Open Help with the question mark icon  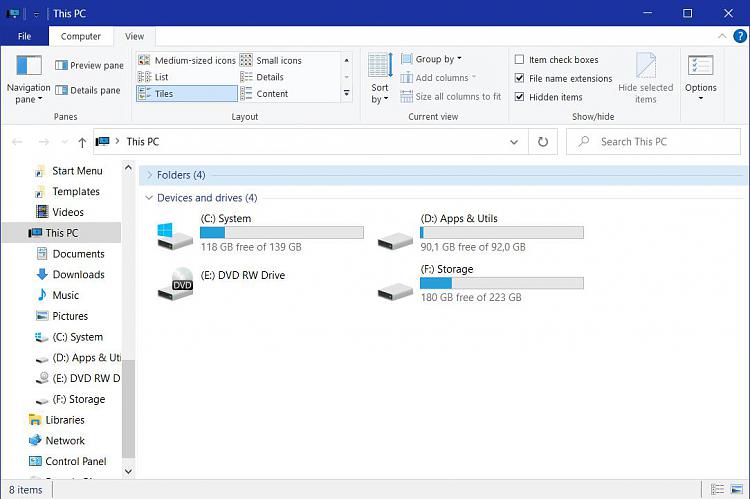click(740, 36)
